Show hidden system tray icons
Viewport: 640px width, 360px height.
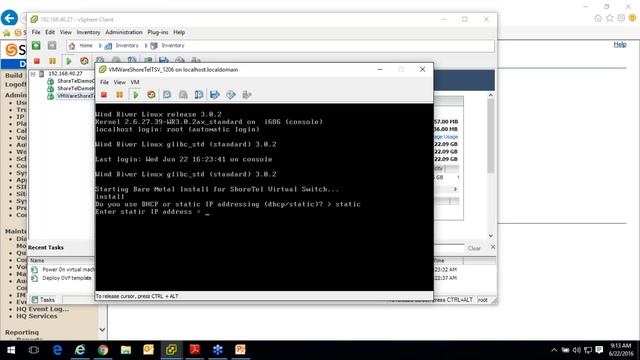click(x=554, y=350)
